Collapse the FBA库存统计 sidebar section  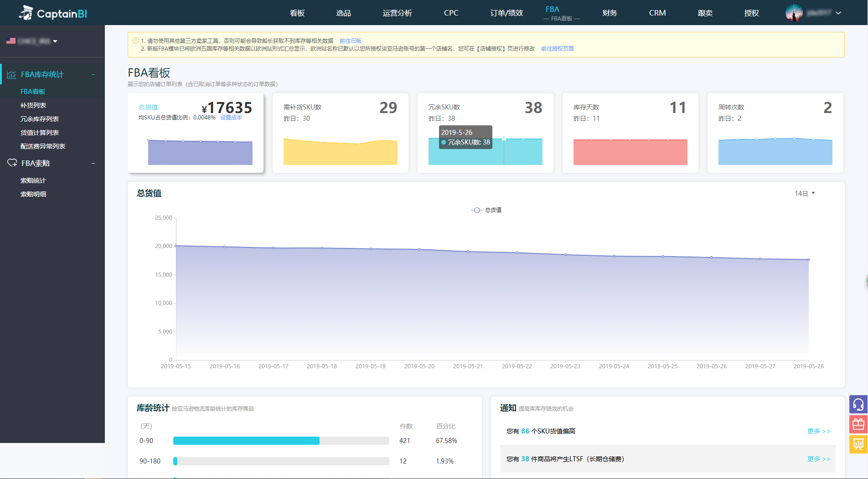[93, 75]
